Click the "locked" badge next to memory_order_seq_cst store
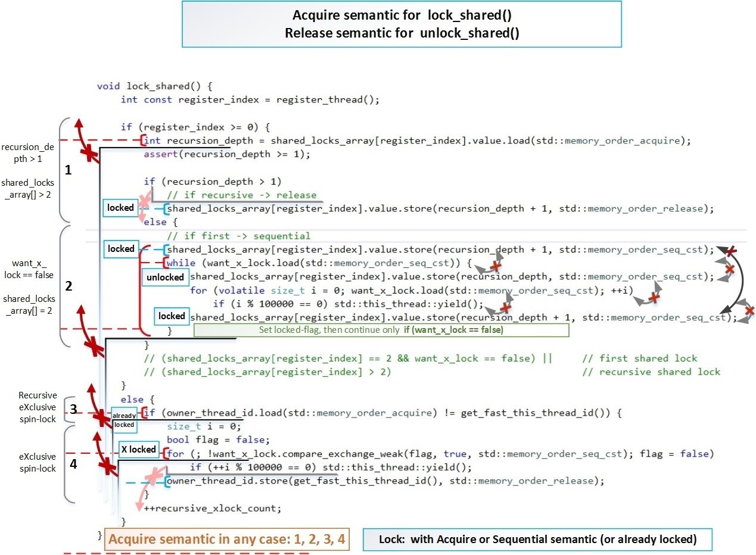Viewport: 756px width, 555px height. (x=121, y=249)
